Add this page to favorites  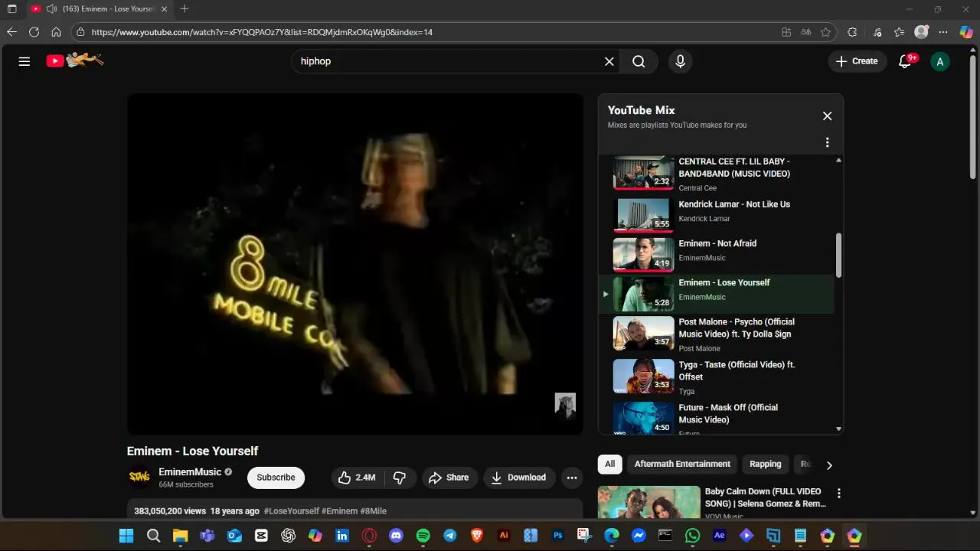(x=825, y=32)
